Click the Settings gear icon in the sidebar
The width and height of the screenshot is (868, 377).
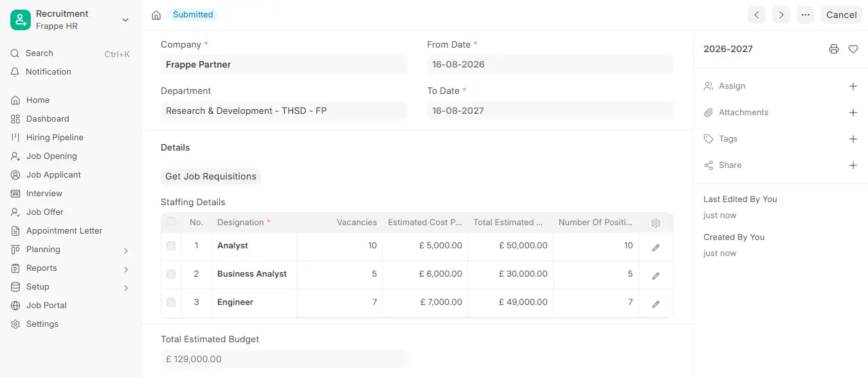[15, 324]
